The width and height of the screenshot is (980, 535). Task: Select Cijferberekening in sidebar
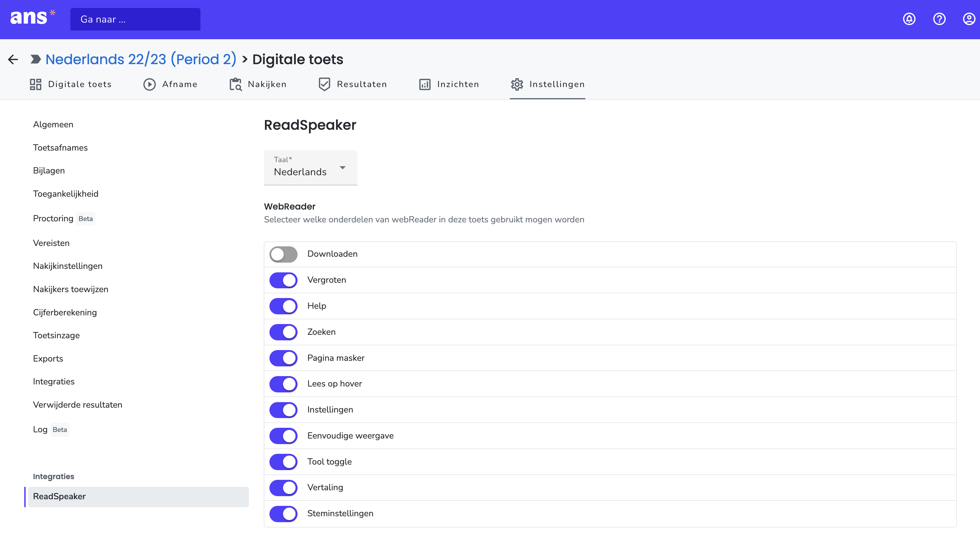point(65,312)
